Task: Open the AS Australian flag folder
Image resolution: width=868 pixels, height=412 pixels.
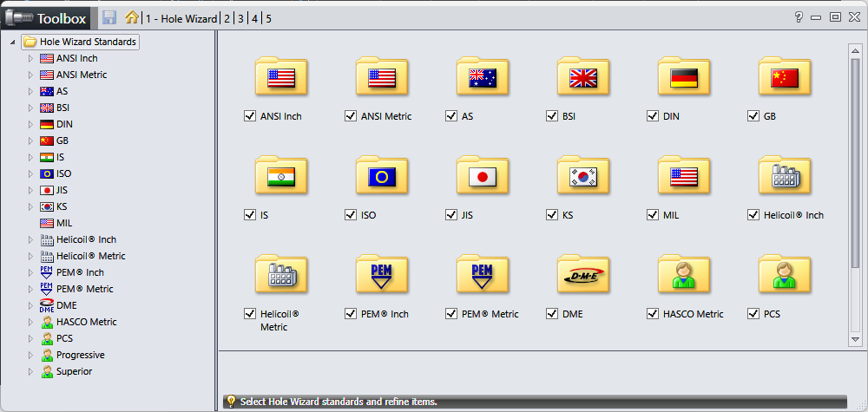Action: (483, 77)
